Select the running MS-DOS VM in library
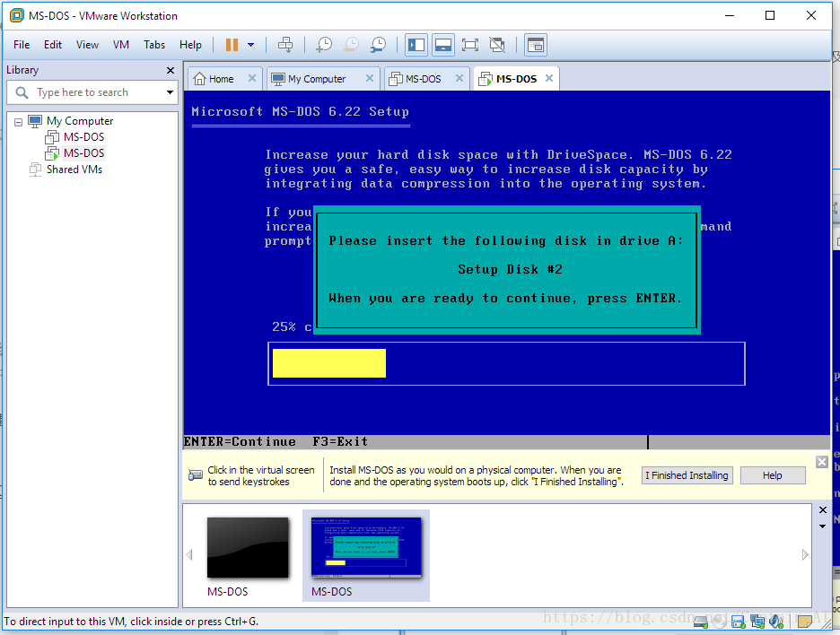Viewport: 840px width, 635px height. [x=83, y=153]
